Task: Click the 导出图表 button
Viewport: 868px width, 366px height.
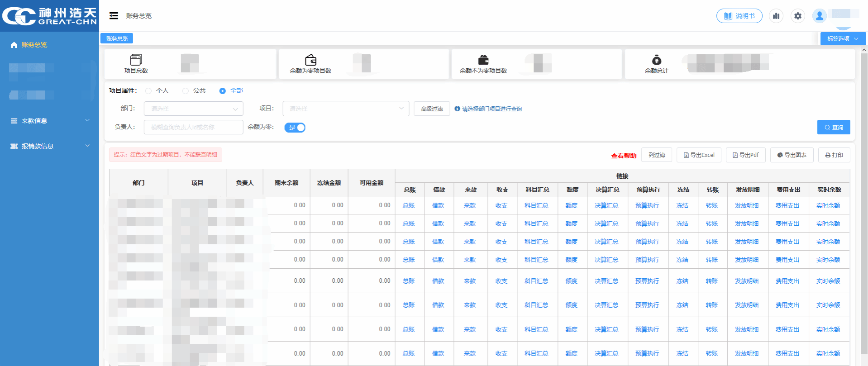Action: [792, 155]
